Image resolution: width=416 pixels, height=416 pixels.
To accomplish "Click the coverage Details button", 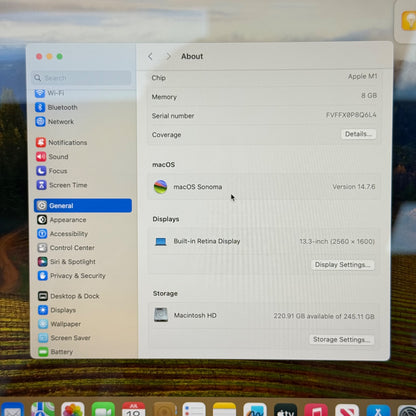I will (358, 134).
